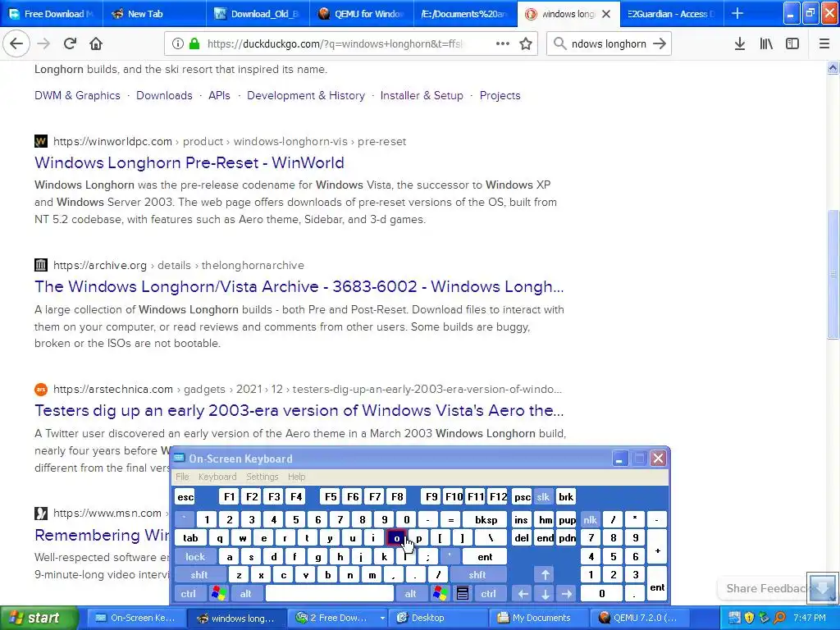This screenshot has height=630, width=840.
Task: Click the green padlock security icon
Action: 194,43
